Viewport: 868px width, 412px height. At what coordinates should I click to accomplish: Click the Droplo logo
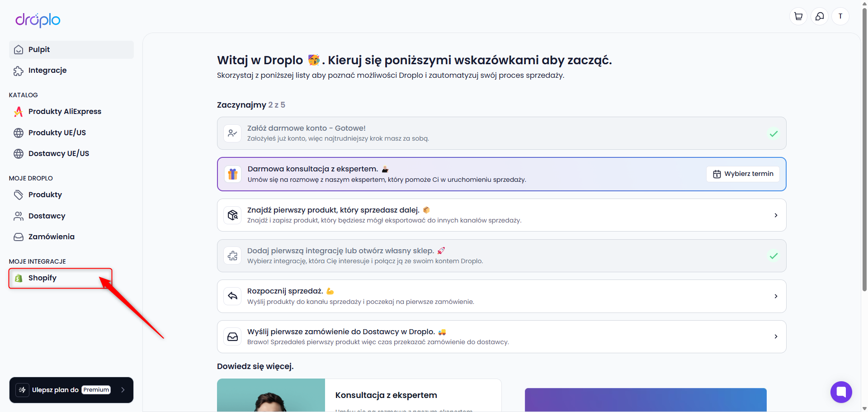point(38,19)
